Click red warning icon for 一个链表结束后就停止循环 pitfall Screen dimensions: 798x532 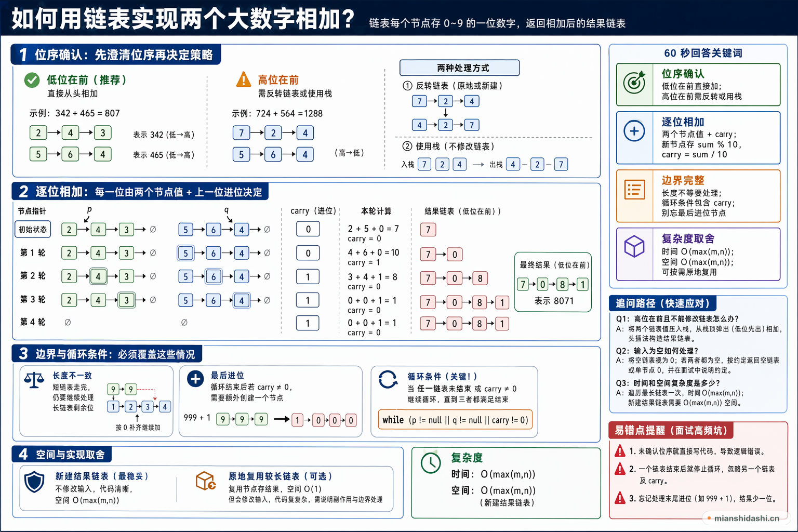(620, 469)
